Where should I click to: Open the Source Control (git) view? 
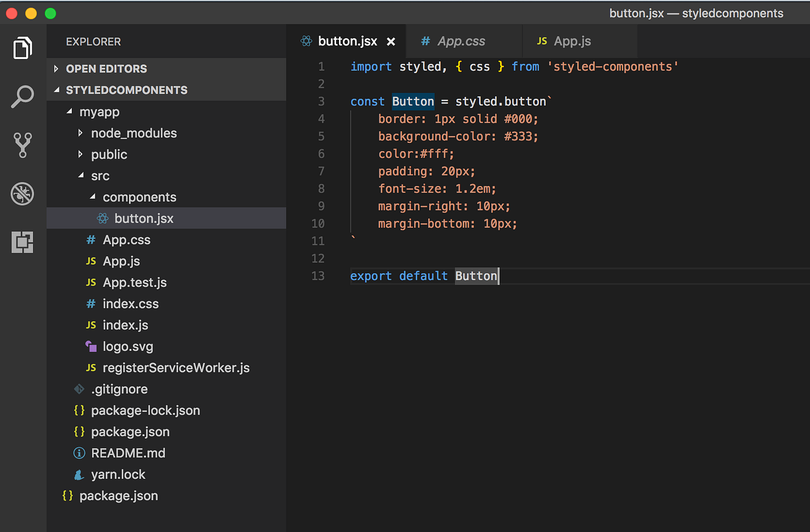pos(22,145)
